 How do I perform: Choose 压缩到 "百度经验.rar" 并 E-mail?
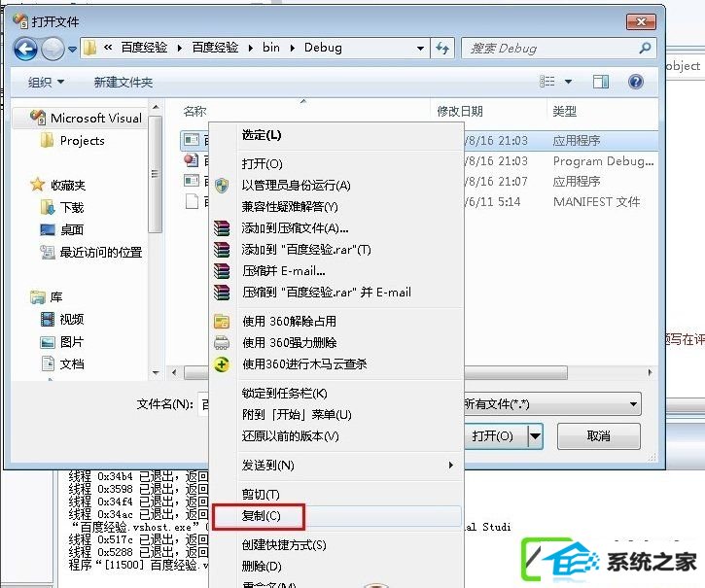(327, 293)
